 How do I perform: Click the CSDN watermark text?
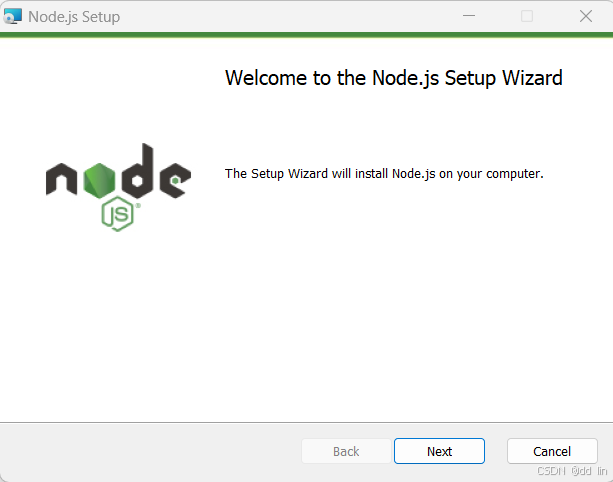point(572,471)
